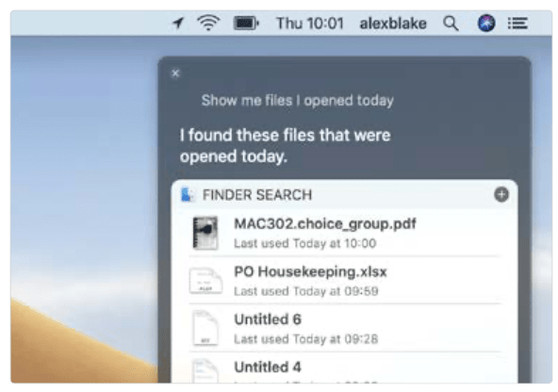Click the FINDER SEARCH header label
Image resolution: width=558 pixels, height=392 pixels.
click(x=257, y=195)
